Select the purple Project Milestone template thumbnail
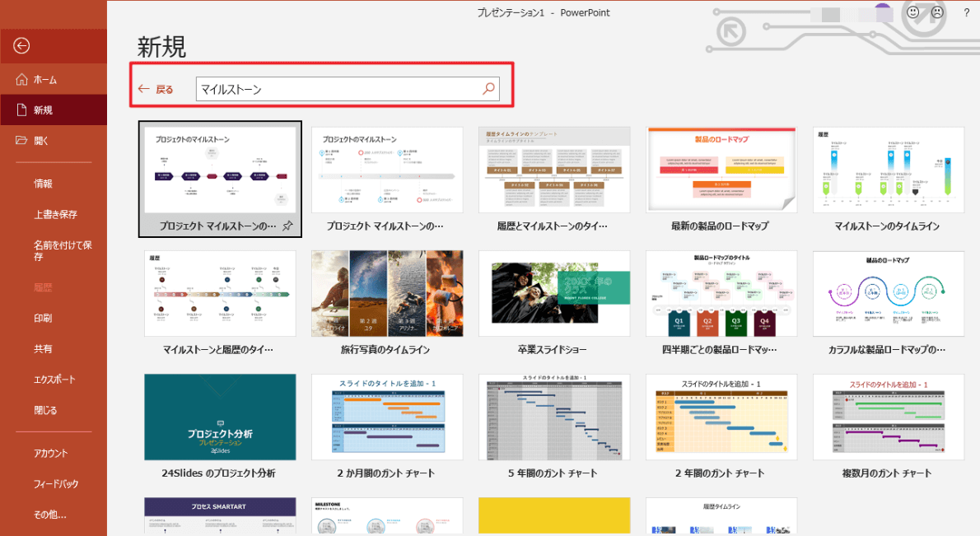The width and height of the screenshot is (980, 536). coord(220,170)
